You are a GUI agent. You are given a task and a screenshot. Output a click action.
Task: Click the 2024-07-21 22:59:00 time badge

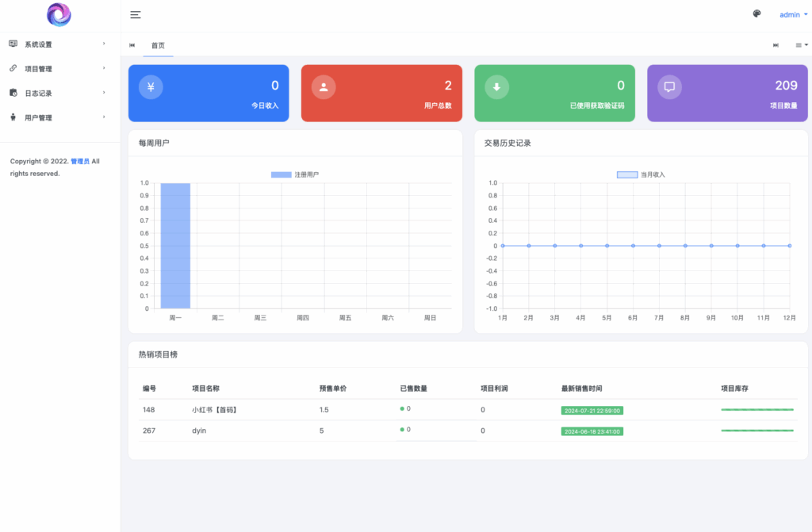click(x=592, y=411)
